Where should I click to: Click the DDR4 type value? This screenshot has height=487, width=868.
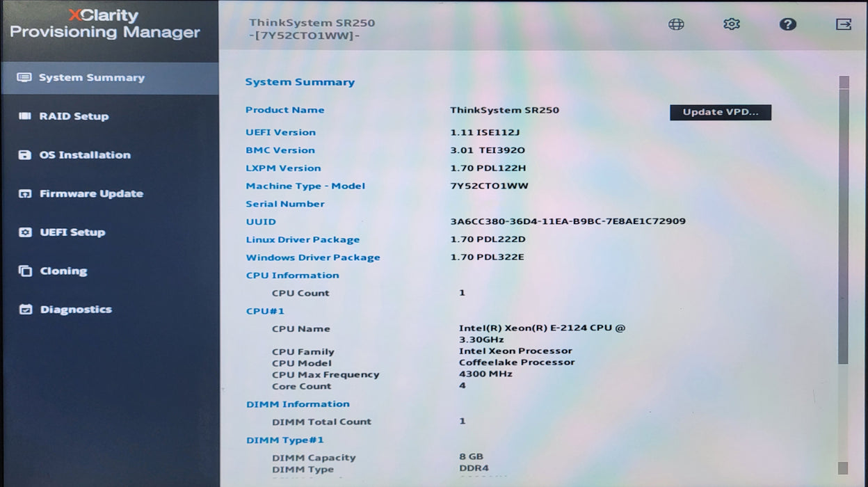(474, 469)
